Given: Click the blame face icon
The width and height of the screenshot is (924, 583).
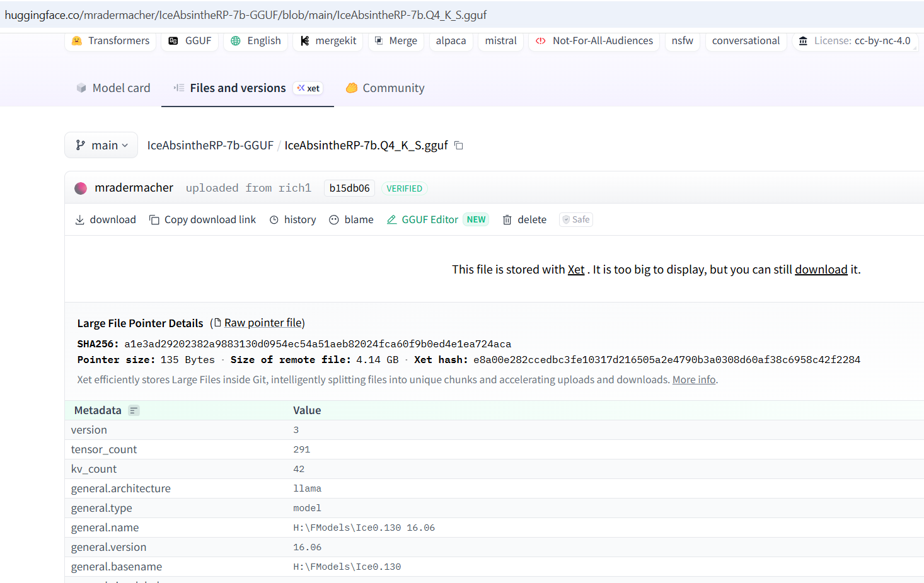Looking at the screenshot, I should pos(334,220).
